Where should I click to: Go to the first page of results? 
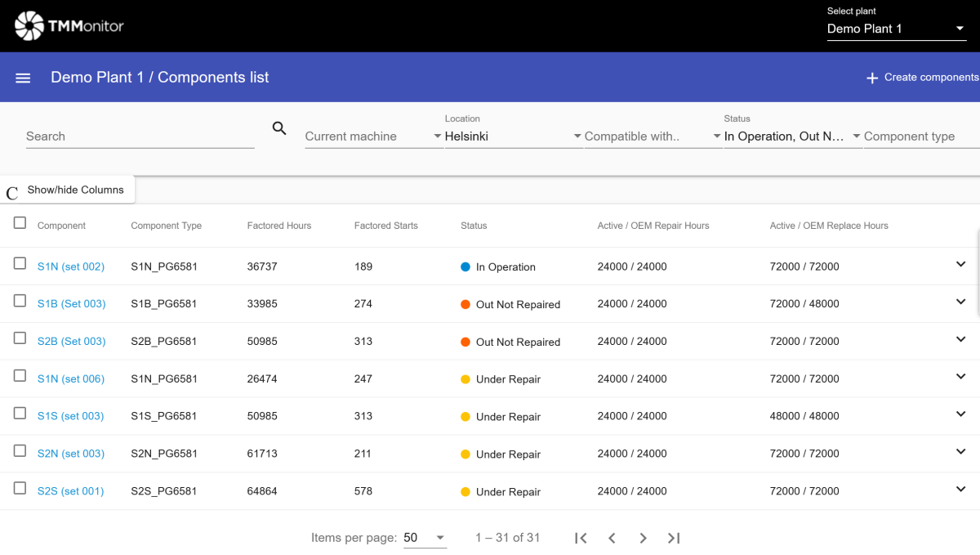pyautogui.click(x=581, y=538)
